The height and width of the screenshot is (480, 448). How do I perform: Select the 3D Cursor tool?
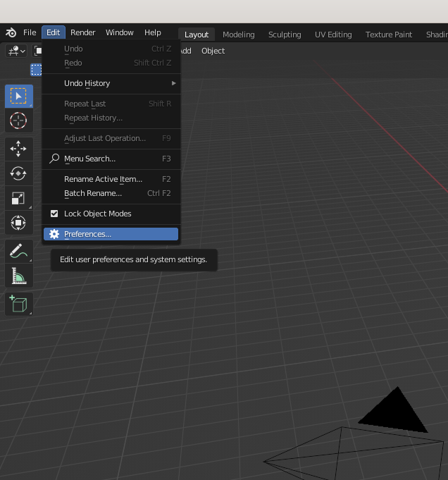click(x=18, y=121)
